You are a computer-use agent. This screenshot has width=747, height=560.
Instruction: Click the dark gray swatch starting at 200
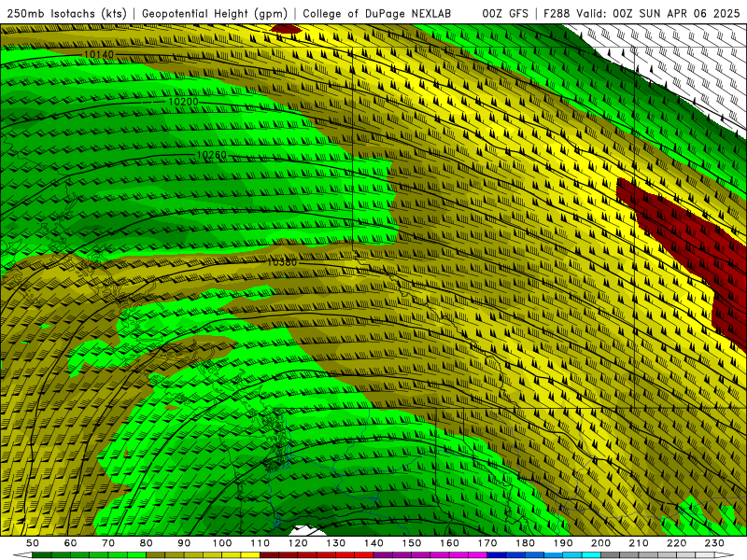point(611,555)
